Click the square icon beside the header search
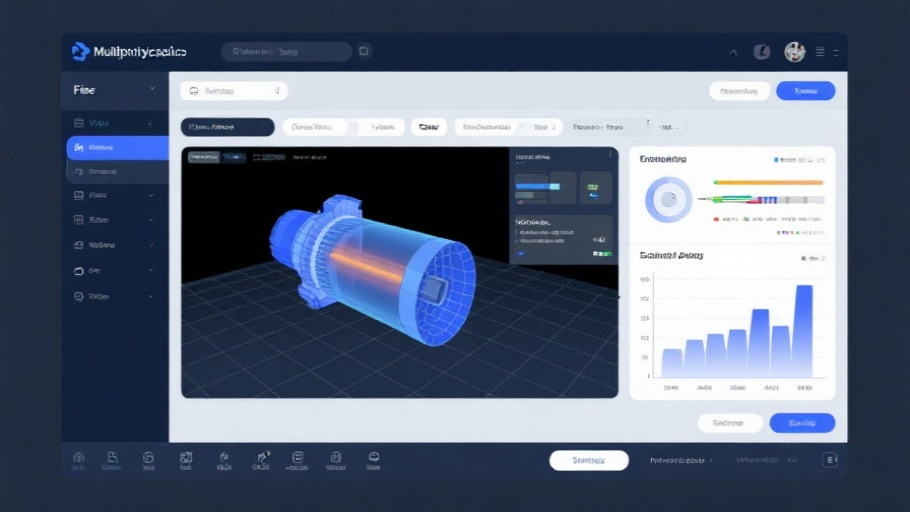910x512 pixels. [364, 51]
